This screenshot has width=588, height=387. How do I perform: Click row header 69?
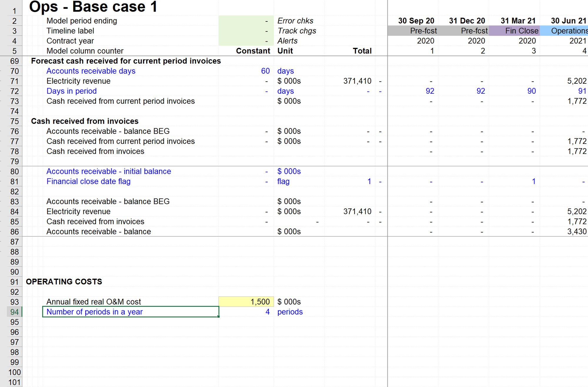14,61
